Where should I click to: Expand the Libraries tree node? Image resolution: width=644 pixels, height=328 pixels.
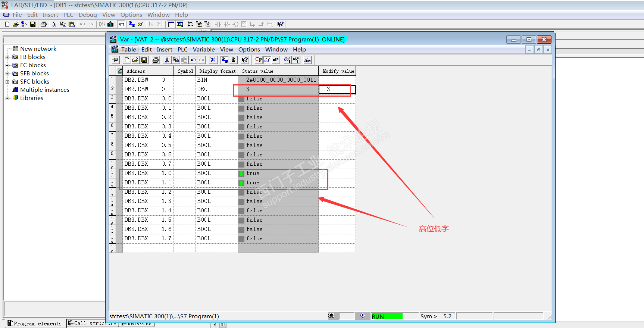tap(7, 98)
